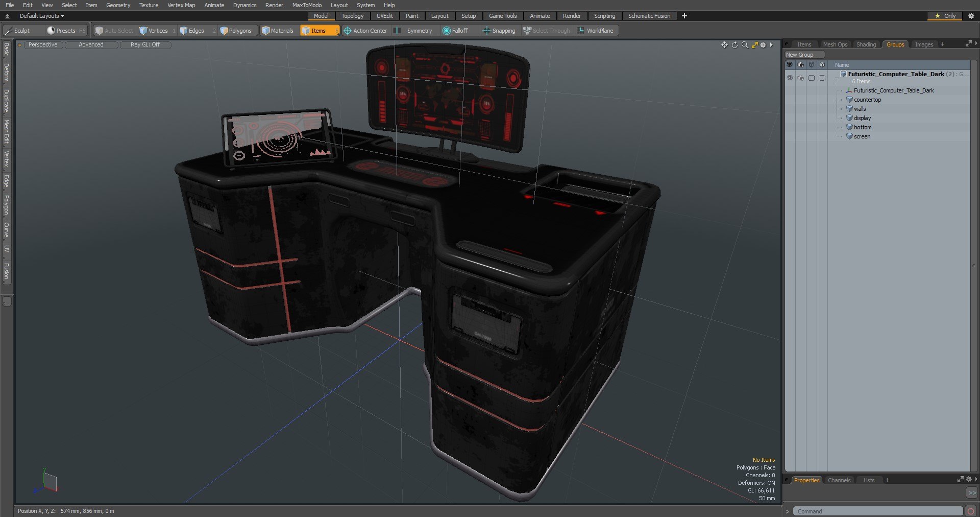
Task: Click the Name column header
Action: pos(842,65)
